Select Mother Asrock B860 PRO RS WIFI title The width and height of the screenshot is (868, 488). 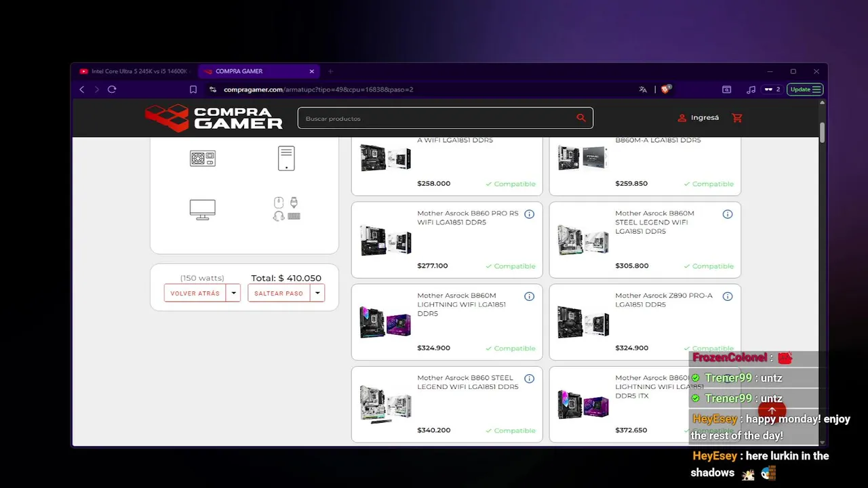point(468,218)
